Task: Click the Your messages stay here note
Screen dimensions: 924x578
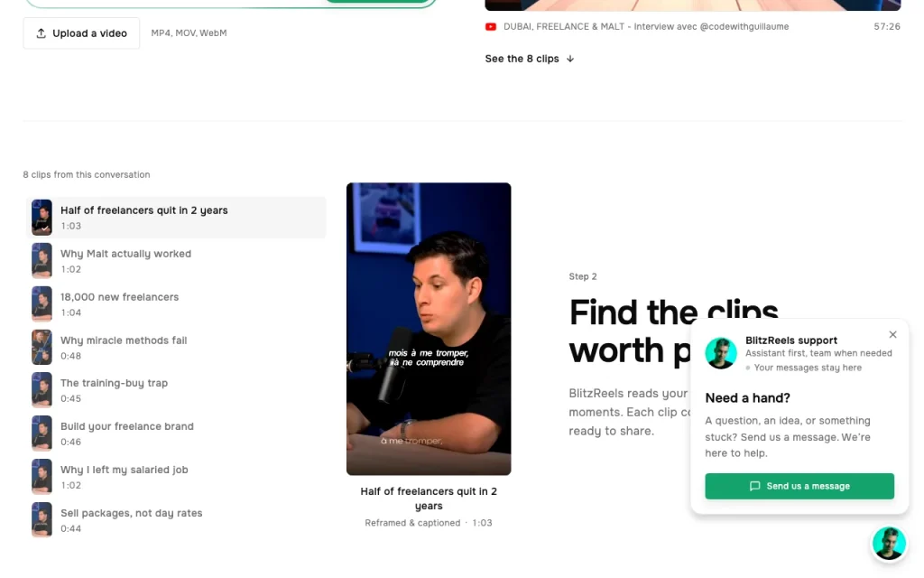Action: (808, 368)
